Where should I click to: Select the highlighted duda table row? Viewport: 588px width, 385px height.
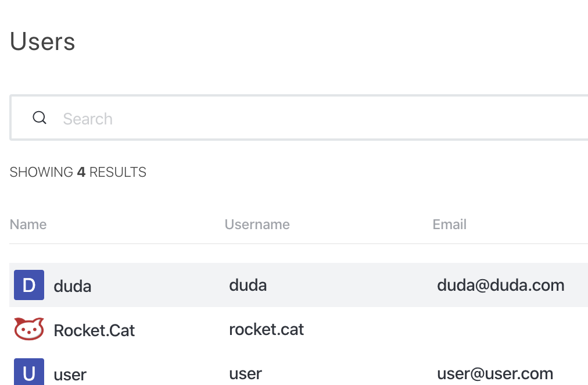click(299, 285)
